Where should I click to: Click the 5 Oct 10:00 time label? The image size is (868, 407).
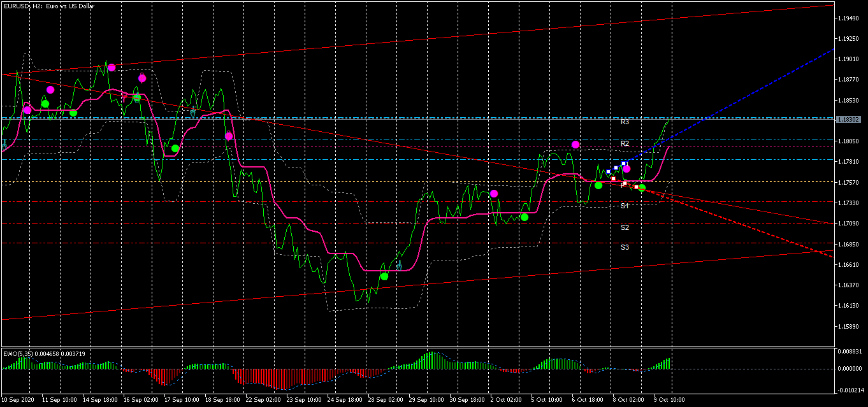tap(547, 400)
